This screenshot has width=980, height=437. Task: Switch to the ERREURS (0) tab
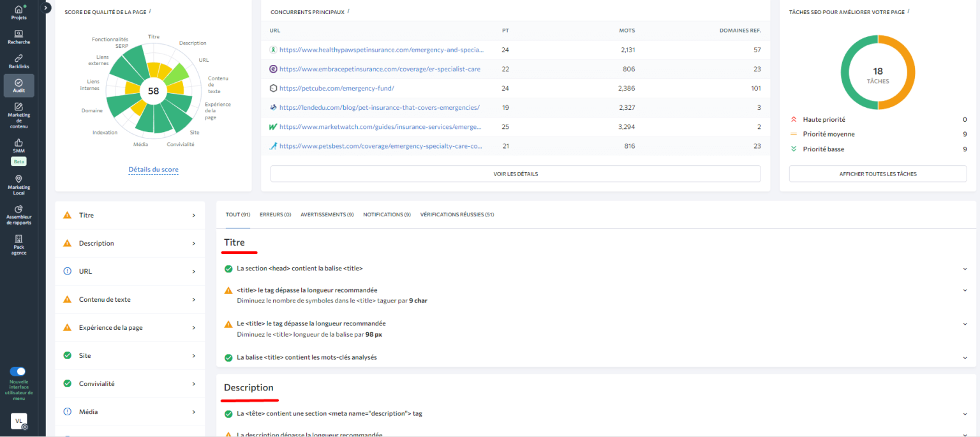275,214
